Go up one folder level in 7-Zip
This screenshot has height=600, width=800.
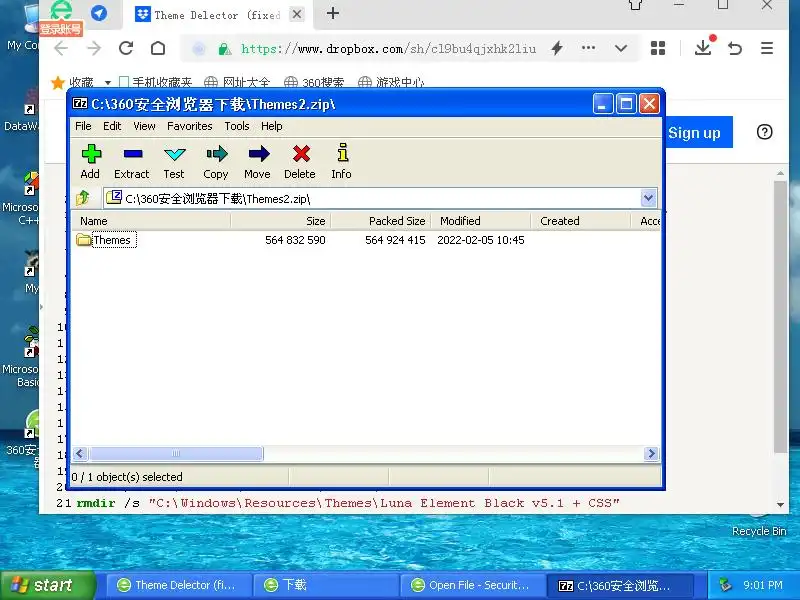point(83,198)
